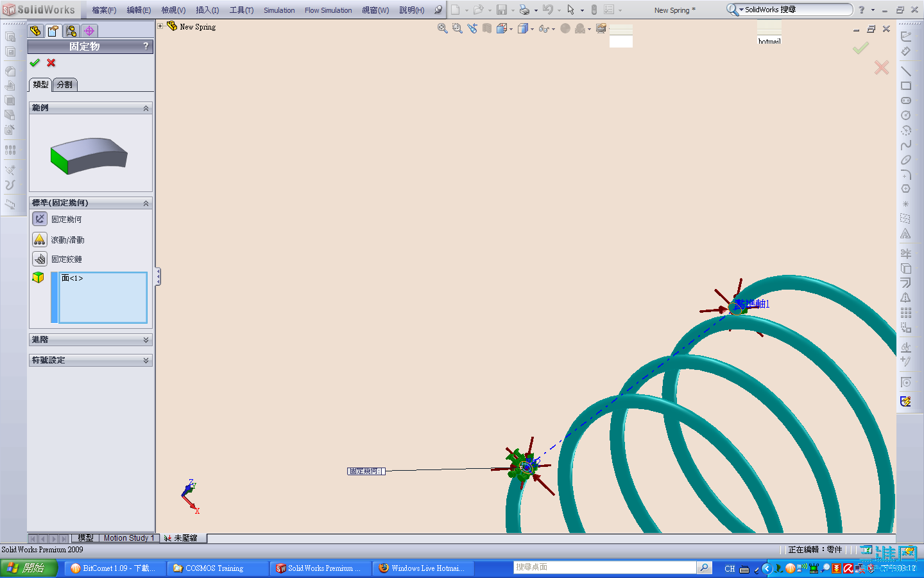This screenshot has height=578, width=924.
Task: Switch to BitComet taskbar button
Action: [114, 568]
